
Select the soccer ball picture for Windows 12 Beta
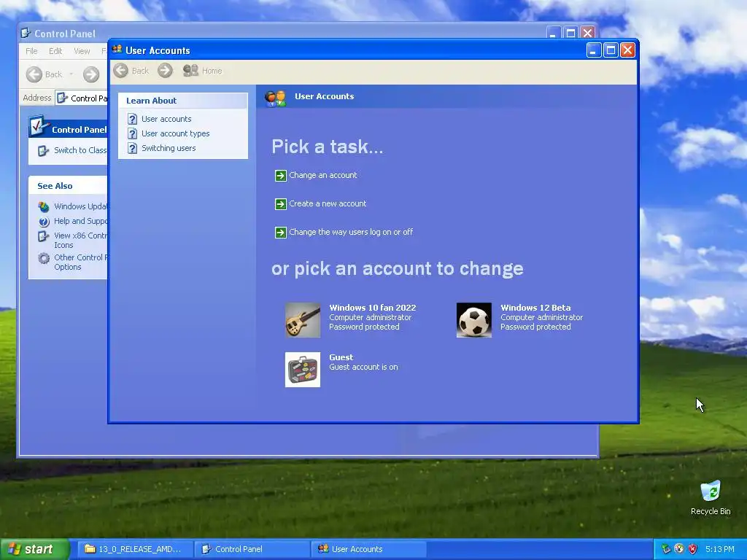[474, 320]
